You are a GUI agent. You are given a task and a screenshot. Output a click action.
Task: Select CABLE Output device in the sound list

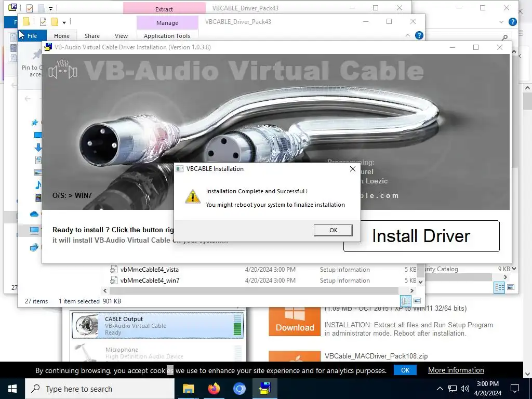tap(158, 325)
